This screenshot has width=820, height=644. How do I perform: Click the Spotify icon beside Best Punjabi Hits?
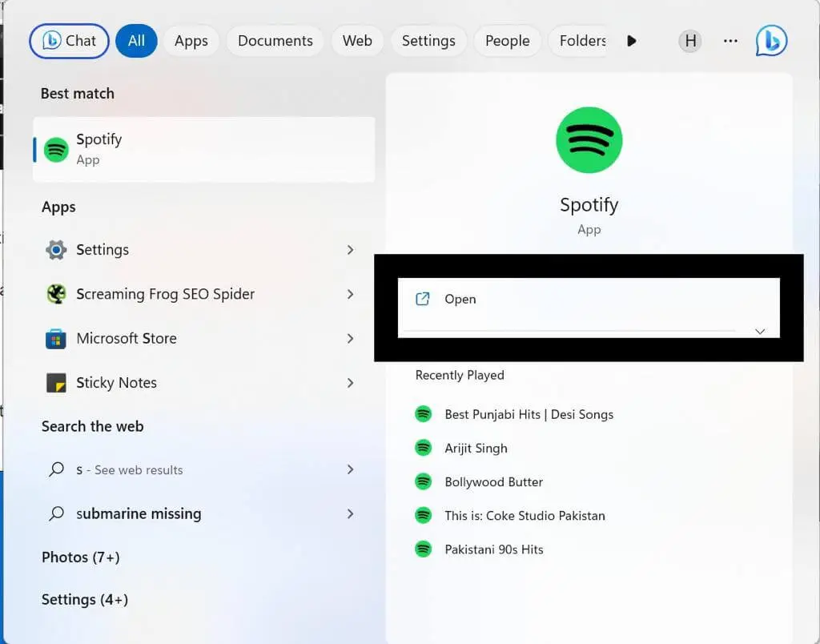click(423, 414)
